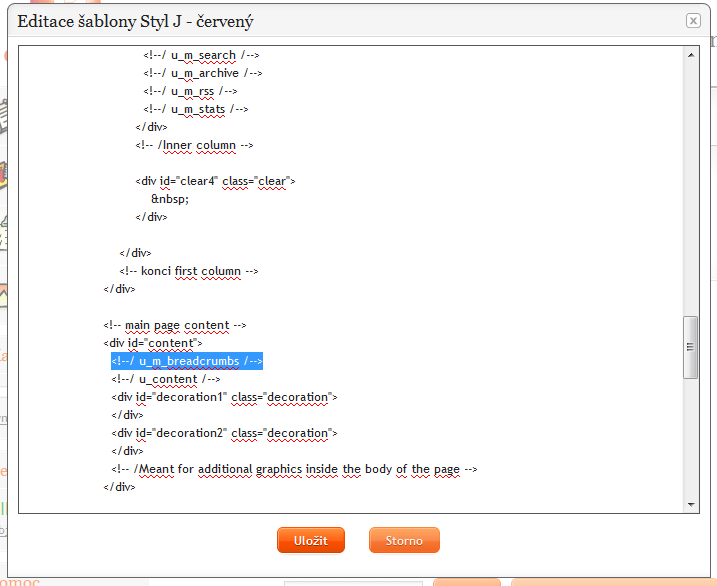717x586 pixels.
Task: Place cursor on the u_m_archive comment
Action: [203, 73]
